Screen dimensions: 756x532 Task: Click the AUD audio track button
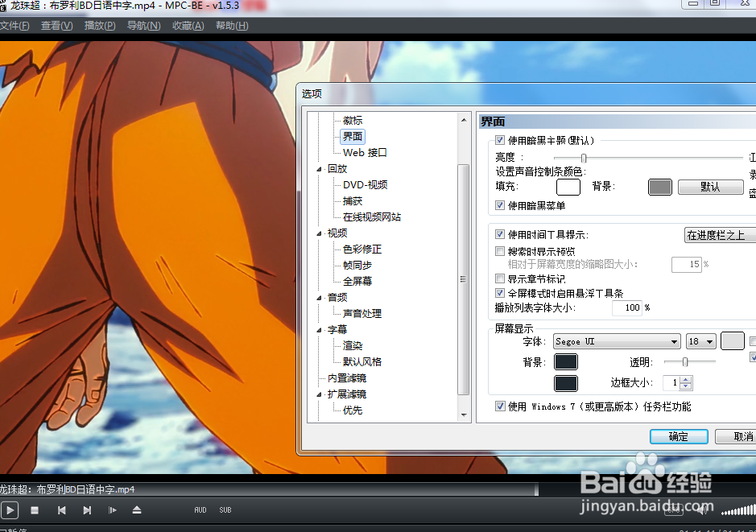[200, 509]
